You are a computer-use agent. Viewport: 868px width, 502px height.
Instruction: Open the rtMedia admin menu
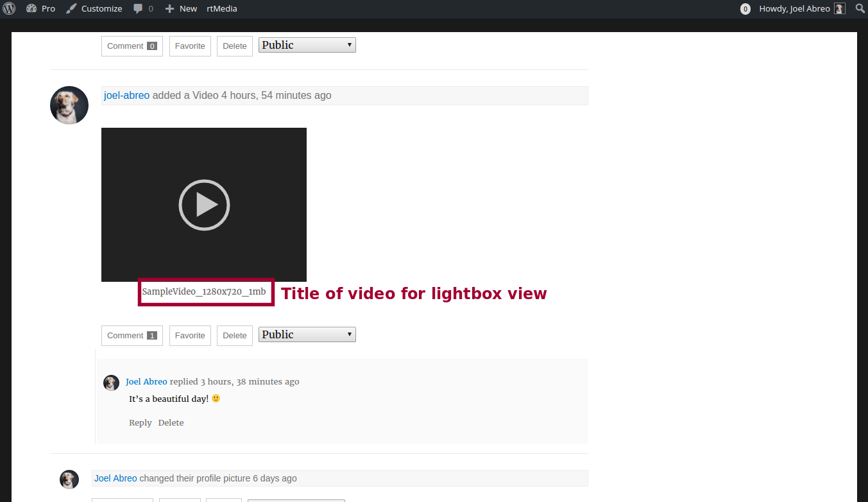pos(221,8)
